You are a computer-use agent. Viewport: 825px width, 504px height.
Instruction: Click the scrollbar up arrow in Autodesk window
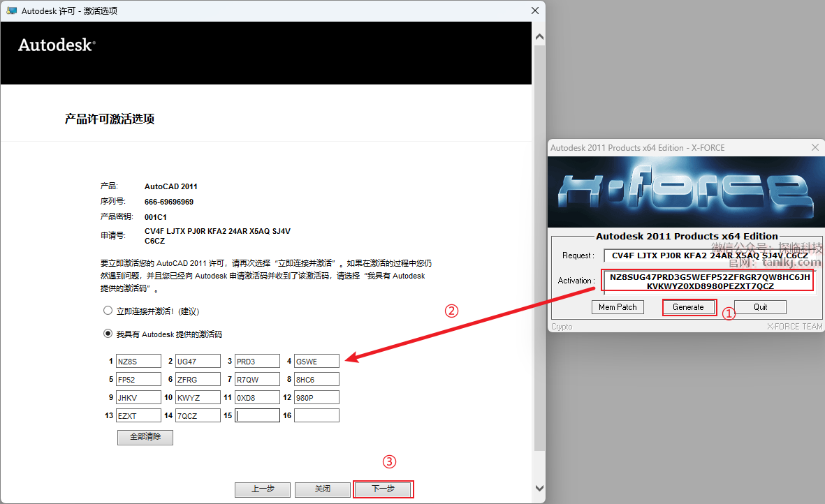[539, 37]
